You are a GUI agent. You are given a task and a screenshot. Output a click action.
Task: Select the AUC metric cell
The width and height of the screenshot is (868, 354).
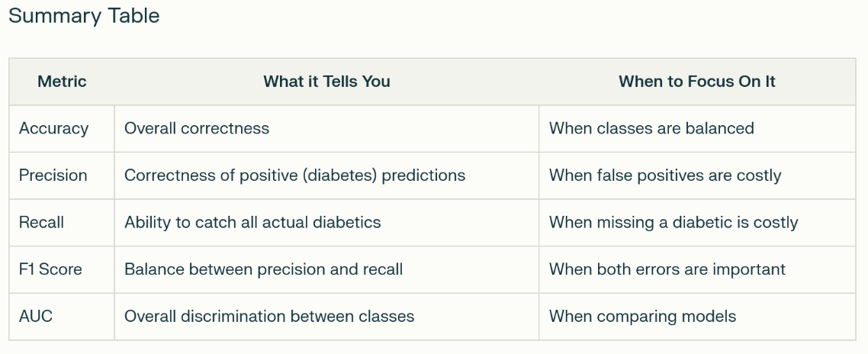coord(36,316)
